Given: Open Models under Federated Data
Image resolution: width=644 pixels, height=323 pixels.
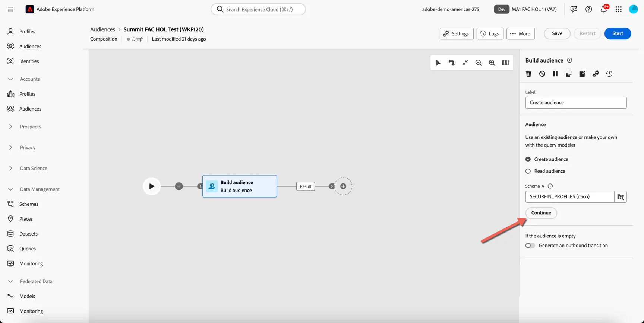Looking at the screenshot, I should [27, 296].
